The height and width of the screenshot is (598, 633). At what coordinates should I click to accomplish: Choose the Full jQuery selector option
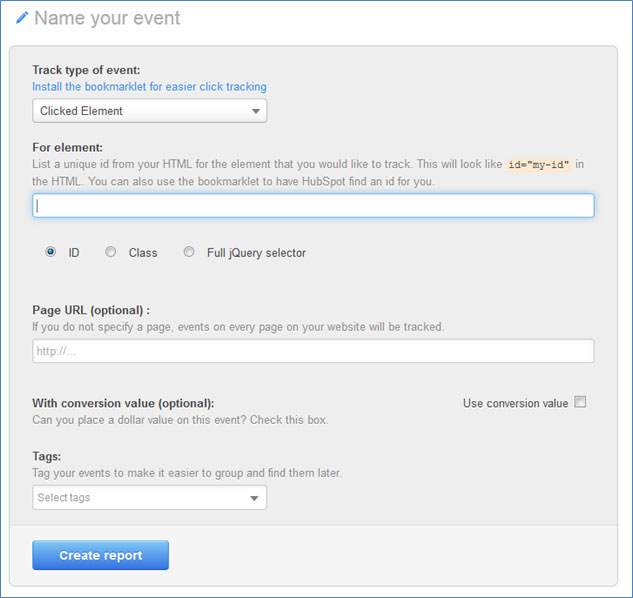189,252
